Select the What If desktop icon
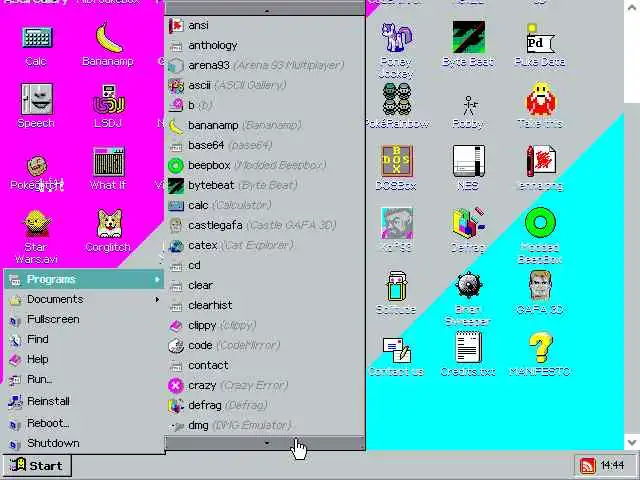 [108, 168]
